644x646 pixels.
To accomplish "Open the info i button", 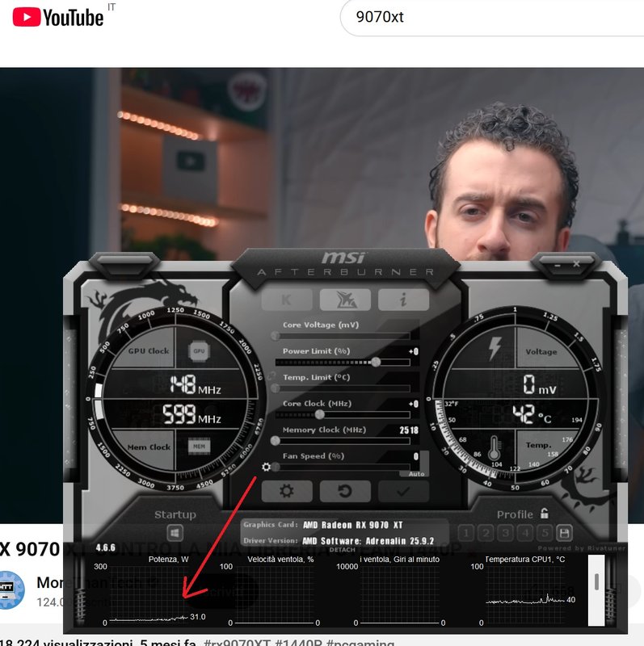I will click(403, 300).
